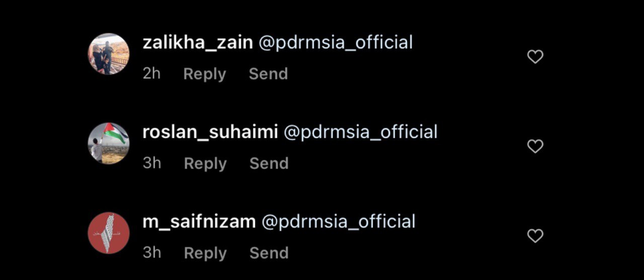The height and width of the screenshot is (280, 644).
Task: Open @pdrmsia_official mention in zalikha_zain's comment
Action: tap(336, 43)
